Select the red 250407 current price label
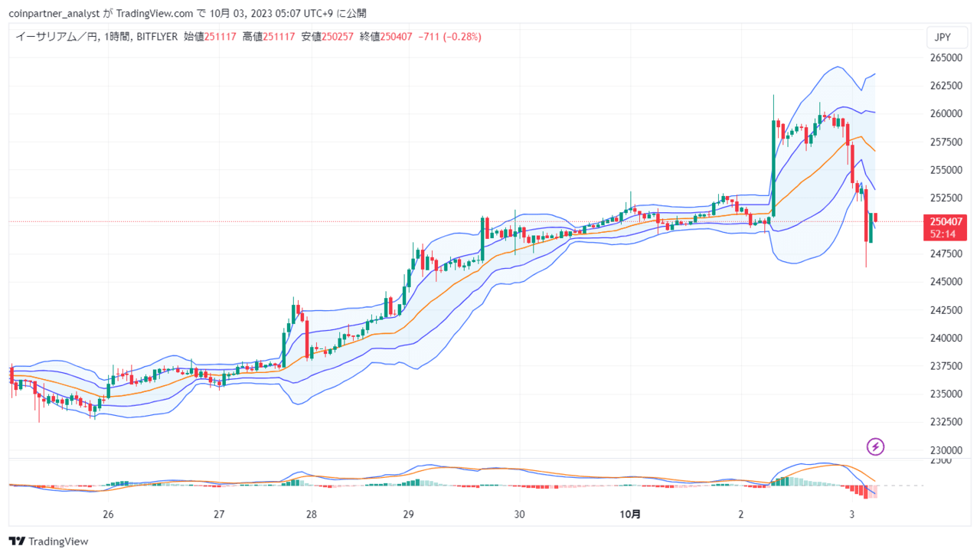Viewport: 980px width, 556px height. coord(946,221)
